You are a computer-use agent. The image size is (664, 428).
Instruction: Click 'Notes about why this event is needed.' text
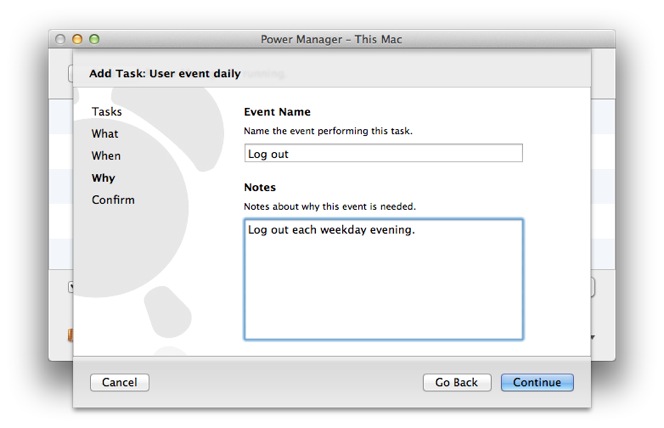(330, 207)
